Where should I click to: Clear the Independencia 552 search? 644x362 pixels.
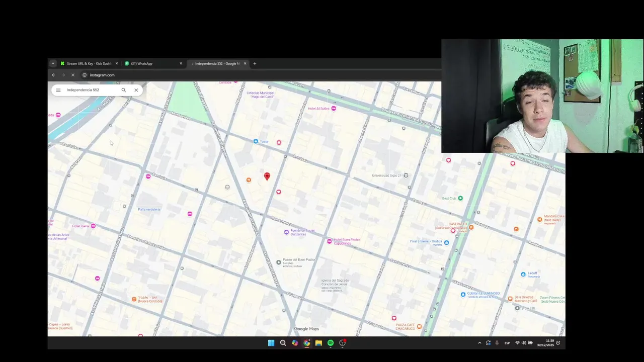[x=136, y=90]
